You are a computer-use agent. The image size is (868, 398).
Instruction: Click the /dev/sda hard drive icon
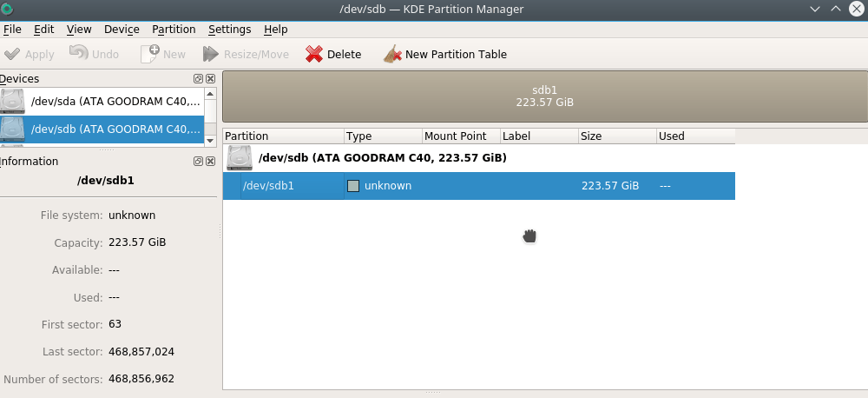(x=13, y=101)
